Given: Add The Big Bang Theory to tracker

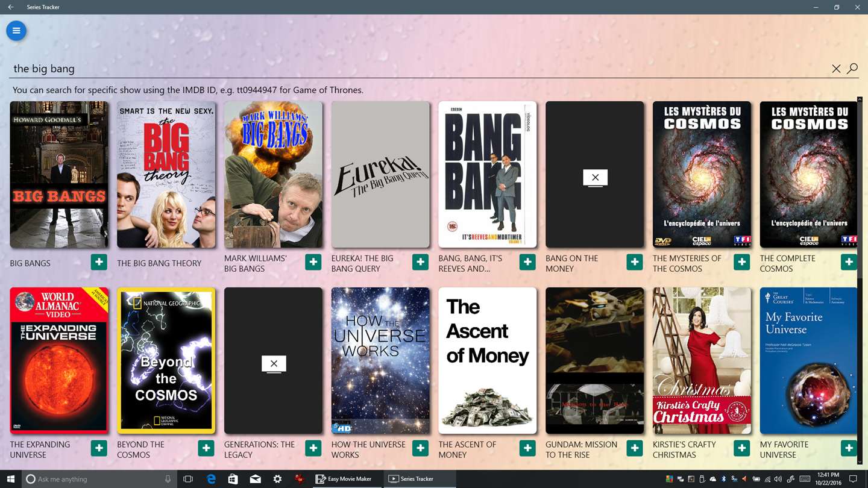Looking at the screenshot, I should [206, 262].
